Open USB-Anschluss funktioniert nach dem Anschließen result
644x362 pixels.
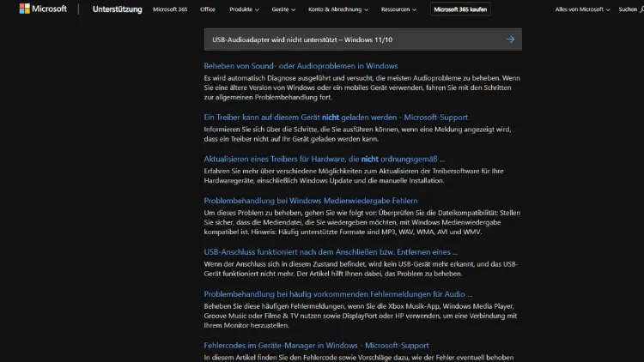click(x=331, y=252)
